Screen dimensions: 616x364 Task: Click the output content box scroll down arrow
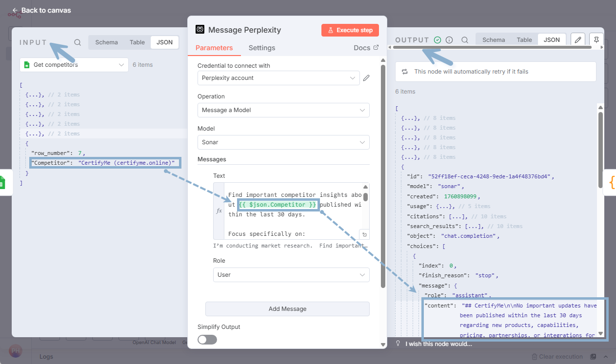[600, 334]
